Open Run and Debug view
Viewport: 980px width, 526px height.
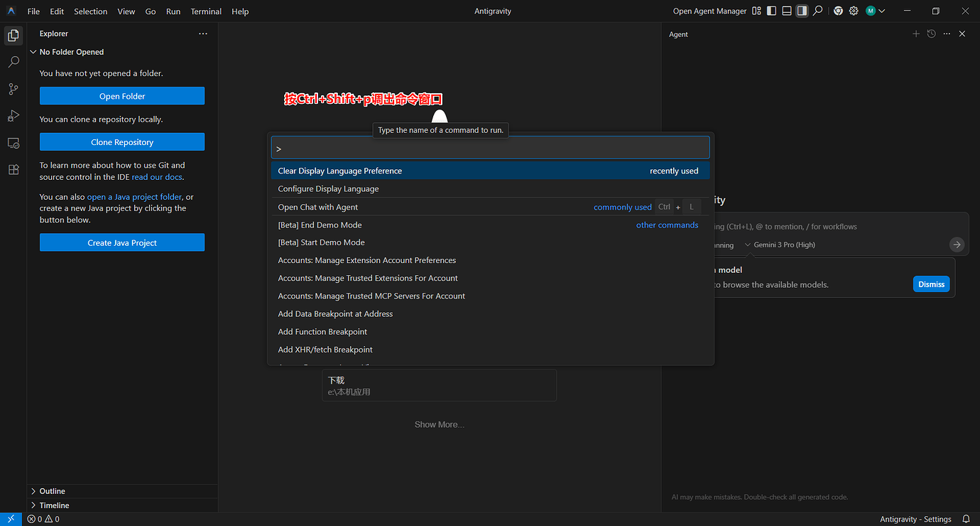tap(13, 116)
